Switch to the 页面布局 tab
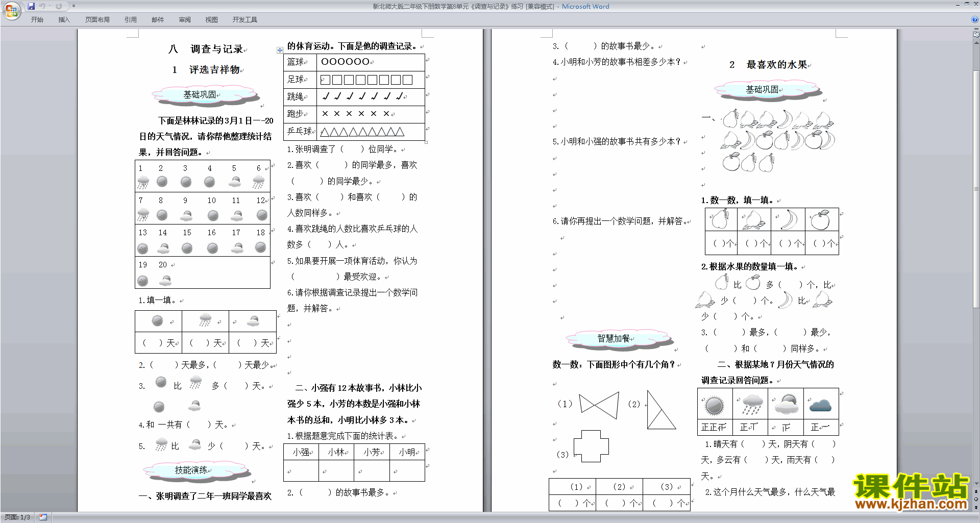The height and width of the screenshot is (523, 980). 97,20
